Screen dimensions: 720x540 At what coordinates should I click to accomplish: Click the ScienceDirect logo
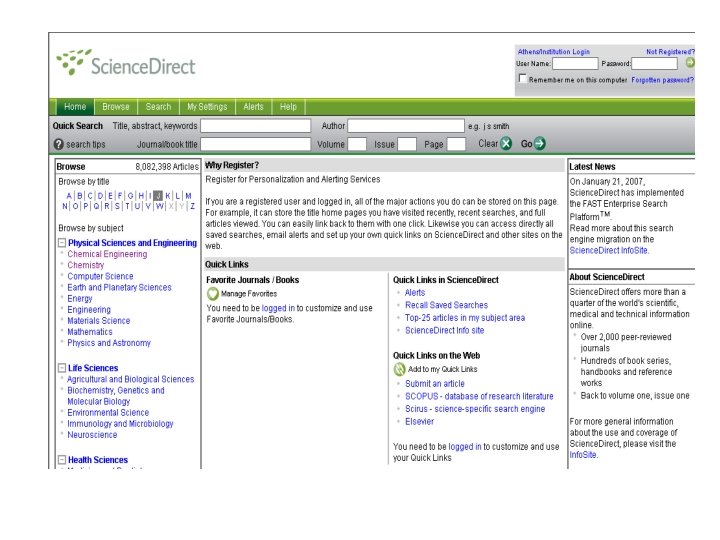click(x=126, y=63)
